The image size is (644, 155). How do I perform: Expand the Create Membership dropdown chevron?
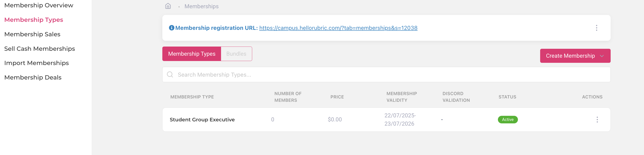[602, 56]
